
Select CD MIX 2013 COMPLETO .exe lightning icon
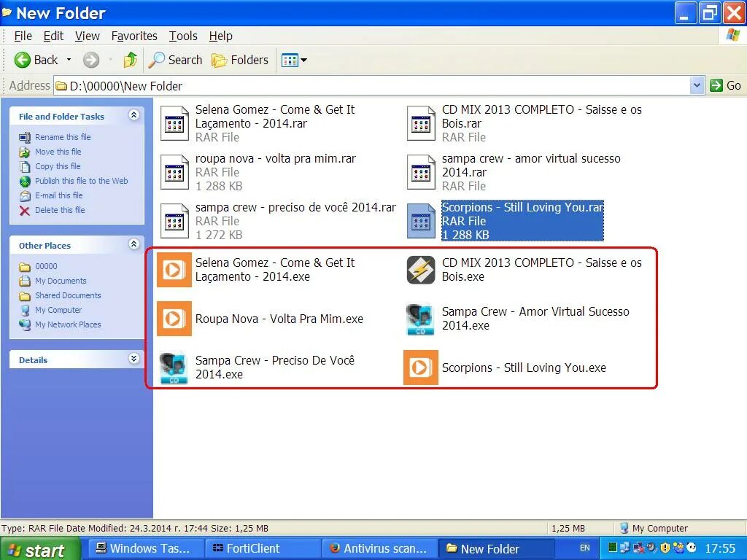(421, 270)
